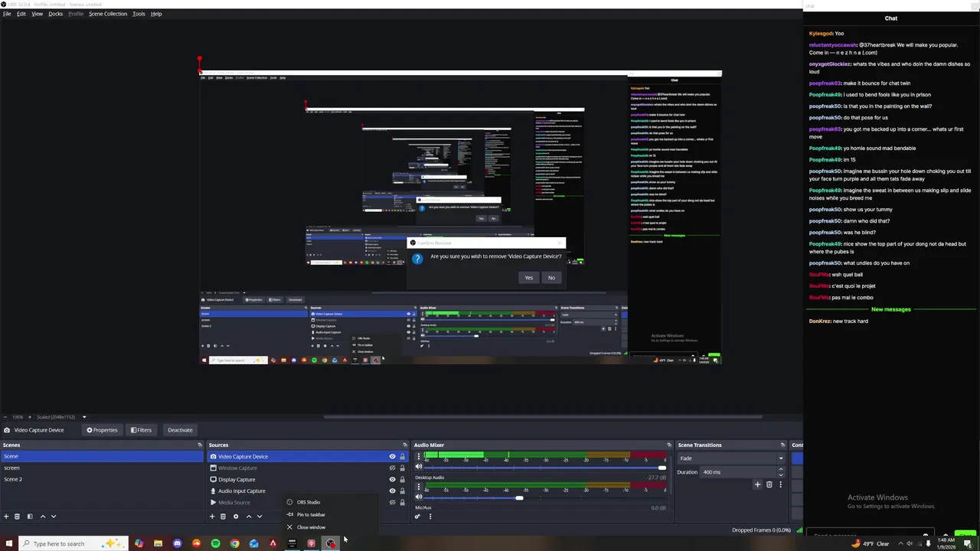Open transition properties three-dot menu
Viewport: 980px width, 551px height.
point(780,484)
